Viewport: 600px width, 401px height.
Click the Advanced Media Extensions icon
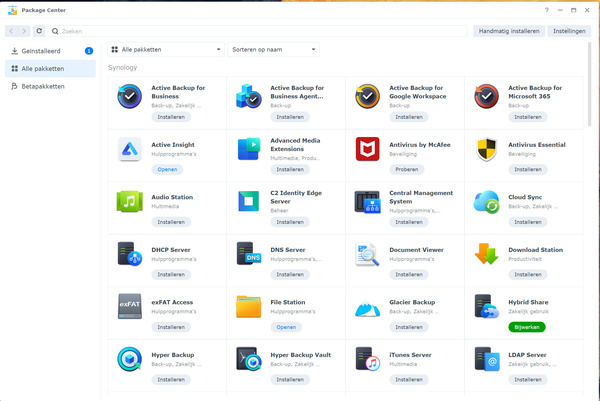(249, 149)
